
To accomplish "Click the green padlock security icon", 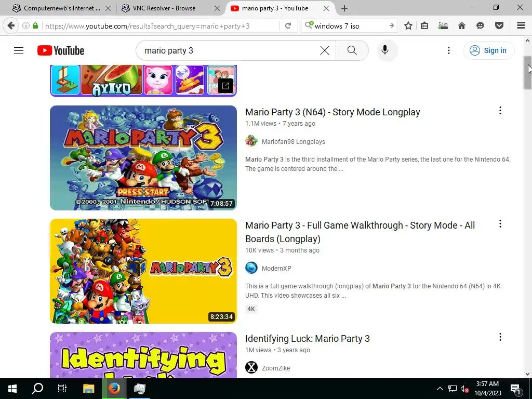I will 35,25.
